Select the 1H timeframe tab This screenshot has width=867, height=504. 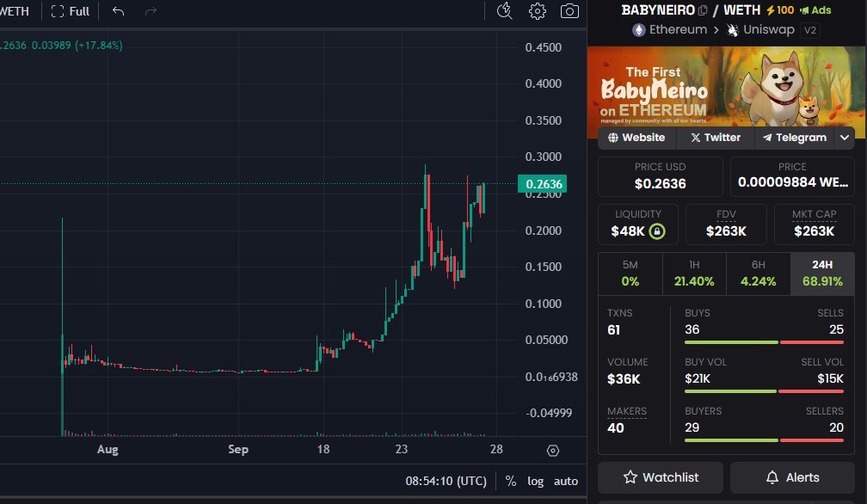(694, 274)
